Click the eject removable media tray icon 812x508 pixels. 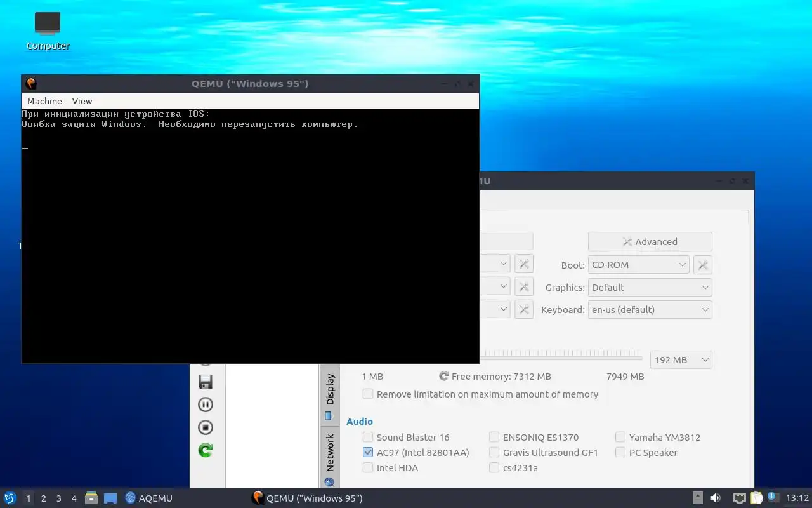coord(698,498)
